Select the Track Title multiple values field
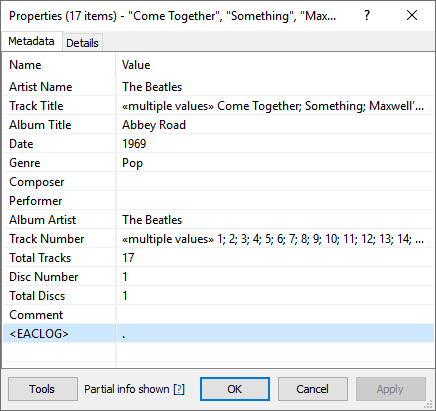This screenshot has height=411, width=436. click(275, 106)
